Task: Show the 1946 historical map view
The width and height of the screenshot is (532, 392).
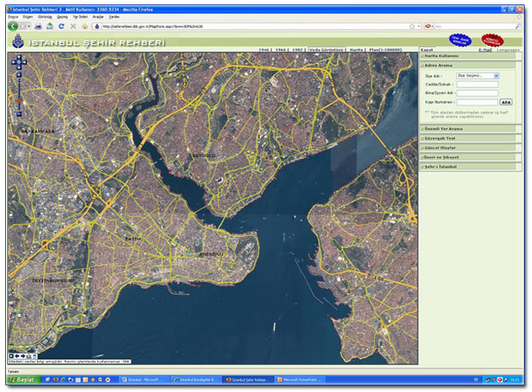Action: (x=264, y=50)
